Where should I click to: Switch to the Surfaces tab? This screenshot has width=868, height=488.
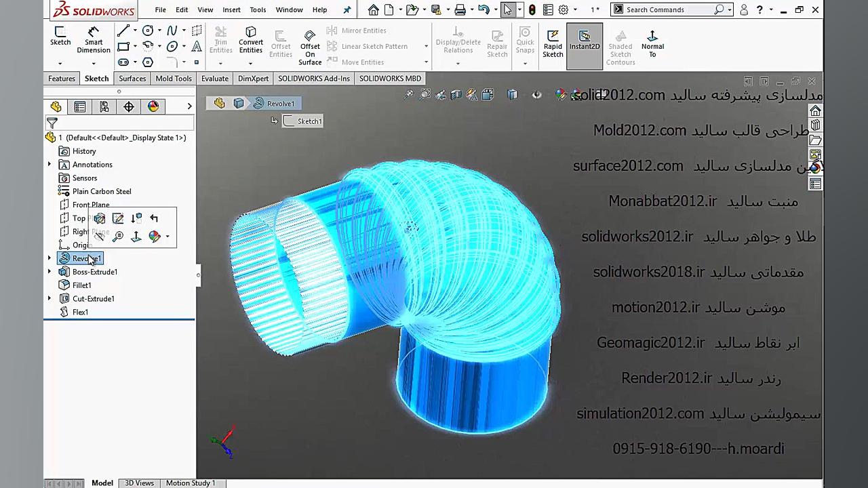(x=132, y=79)
